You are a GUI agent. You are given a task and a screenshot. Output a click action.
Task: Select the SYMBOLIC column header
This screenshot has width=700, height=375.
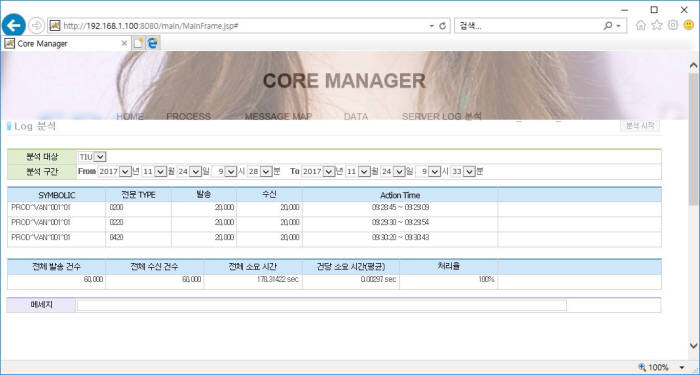(x=57, y=195)
